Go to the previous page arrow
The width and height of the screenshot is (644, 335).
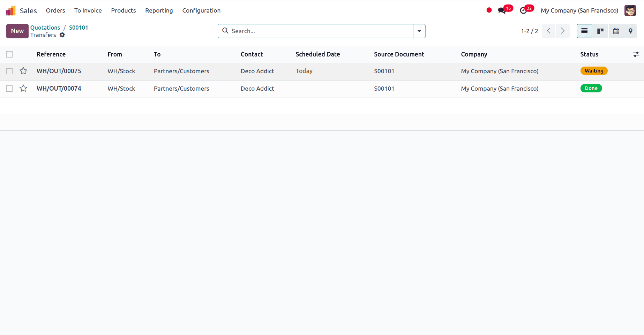tap(549, 31)
